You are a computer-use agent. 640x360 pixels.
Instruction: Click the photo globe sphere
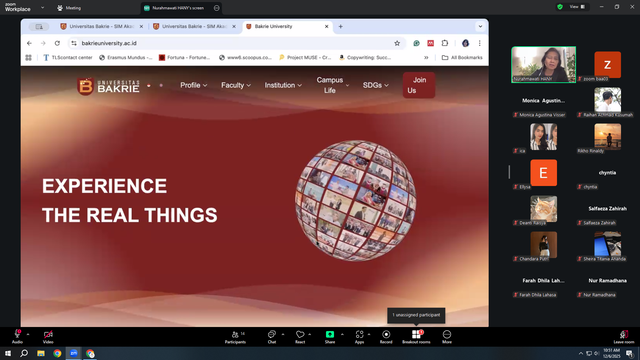[x=356, y=200]
